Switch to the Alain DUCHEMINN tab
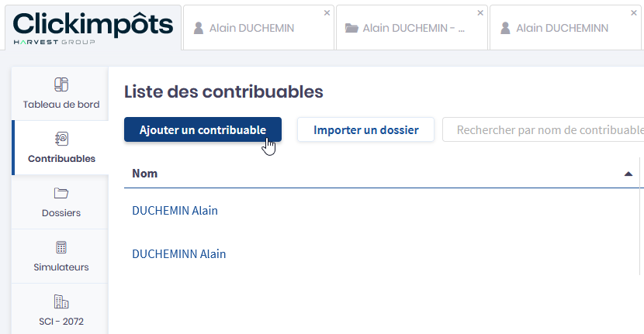Viewport: 644px width, 334px height. pos(562,28)
